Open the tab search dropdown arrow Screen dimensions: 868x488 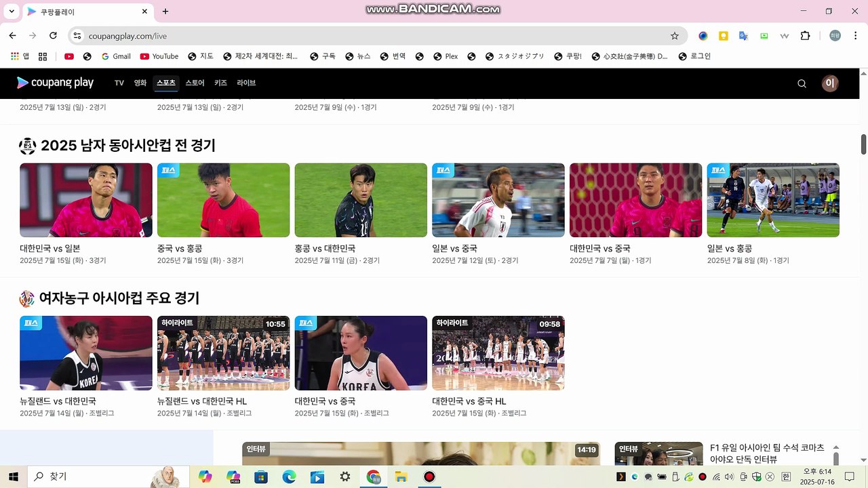point(12,12)
